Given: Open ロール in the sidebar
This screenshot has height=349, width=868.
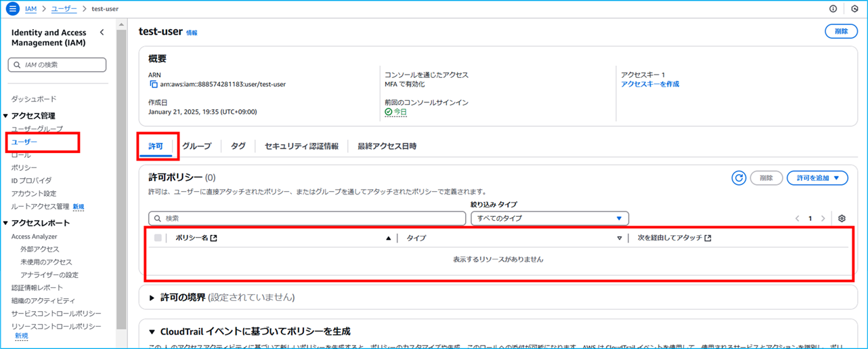Looking at the screenshot, I should tap(21, 155).
